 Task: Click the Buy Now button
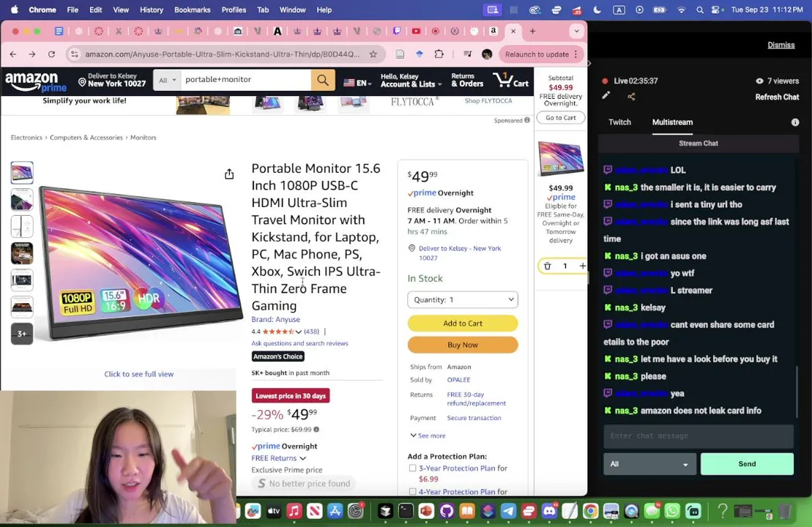tap(463, 345)
